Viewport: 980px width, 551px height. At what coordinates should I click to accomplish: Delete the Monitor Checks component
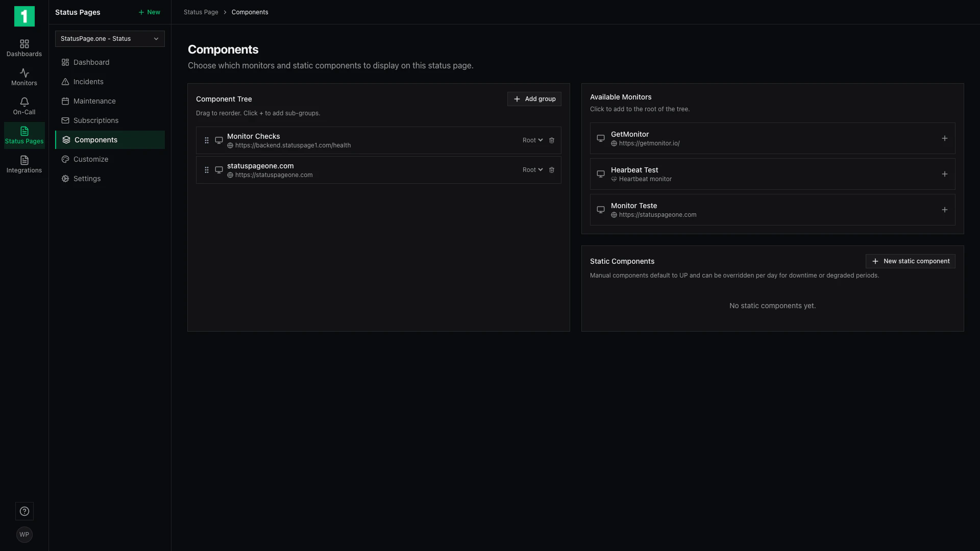pos(552,140)
